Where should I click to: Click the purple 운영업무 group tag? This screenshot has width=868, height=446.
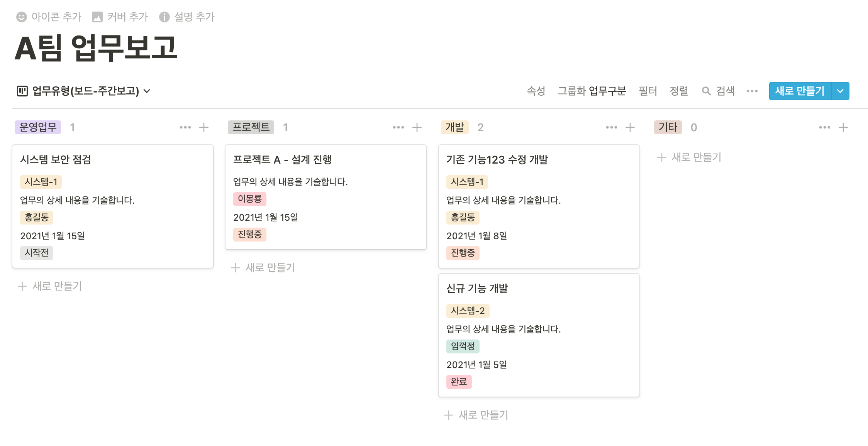38,127
